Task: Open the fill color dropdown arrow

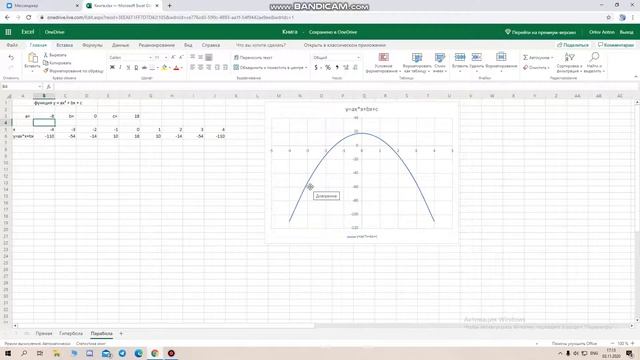Action: pos(169,68)
